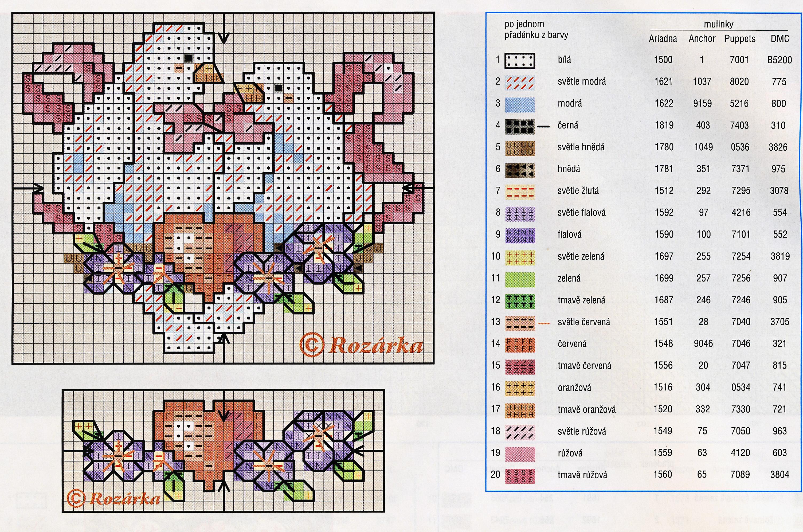Click the DMC value 3826
The image size is (803, 532).
pyautogui.click(x=778, y=147)
